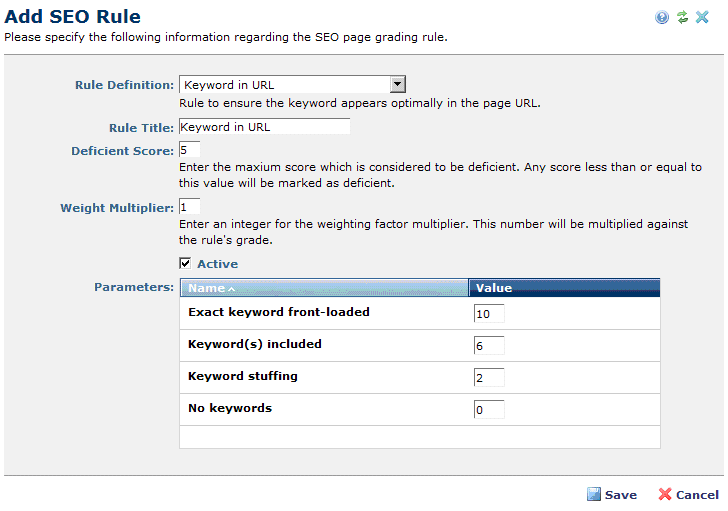This screenshot has height=511, width=728.
Task: Select the Keyword stuffing row label
Action: coord(243,376)
